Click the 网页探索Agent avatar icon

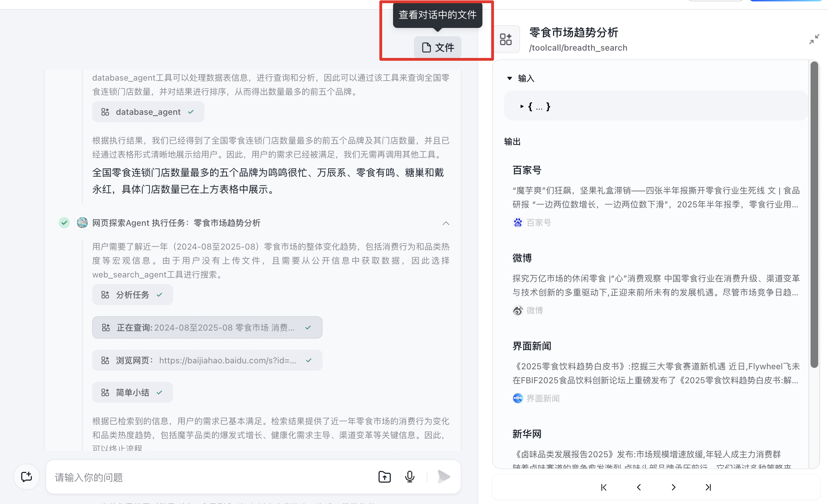[x=82, y=223]
